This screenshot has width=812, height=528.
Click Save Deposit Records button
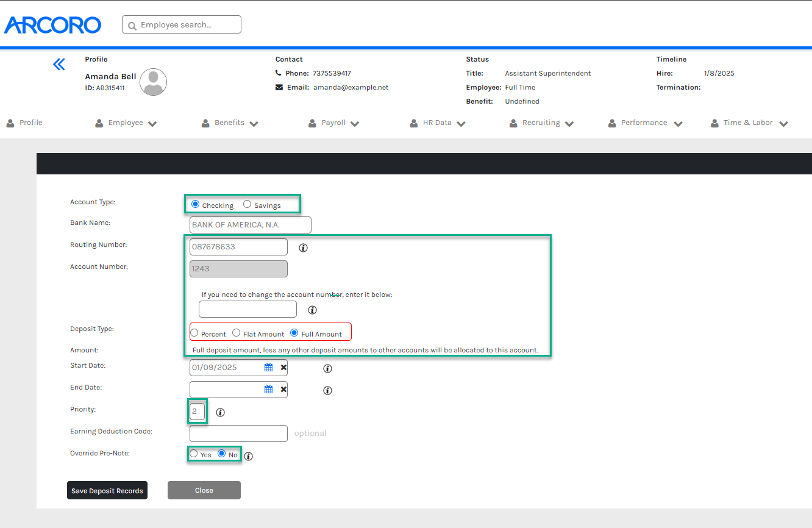click(x=107, y=490)
